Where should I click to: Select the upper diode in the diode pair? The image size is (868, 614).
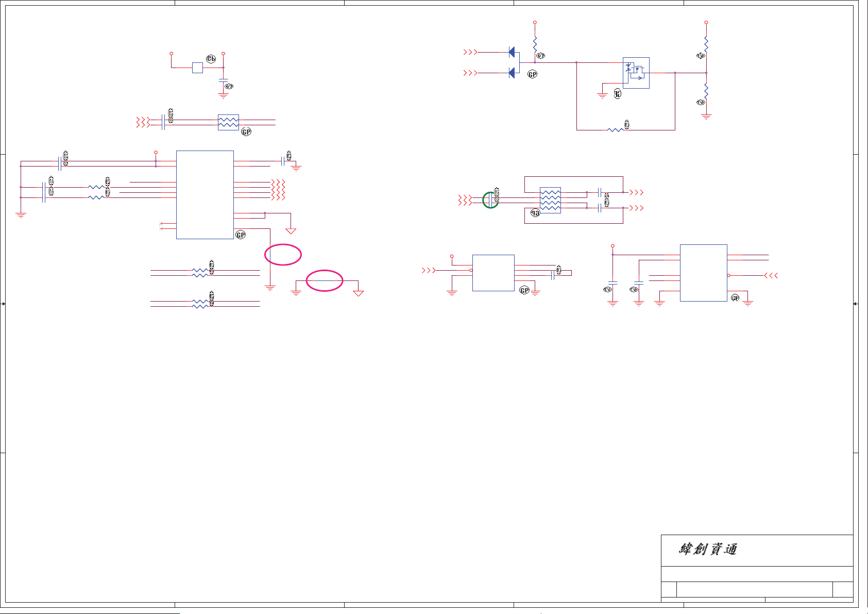pos(512,52)
